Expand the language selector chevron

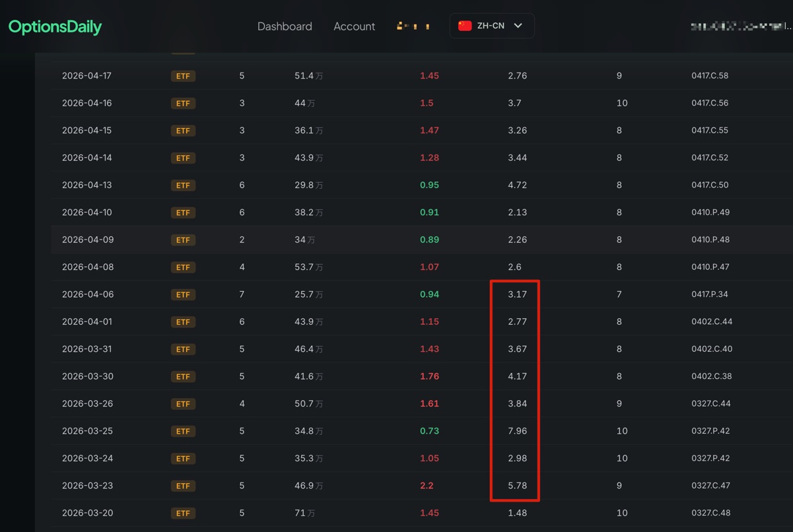point(518,26)
